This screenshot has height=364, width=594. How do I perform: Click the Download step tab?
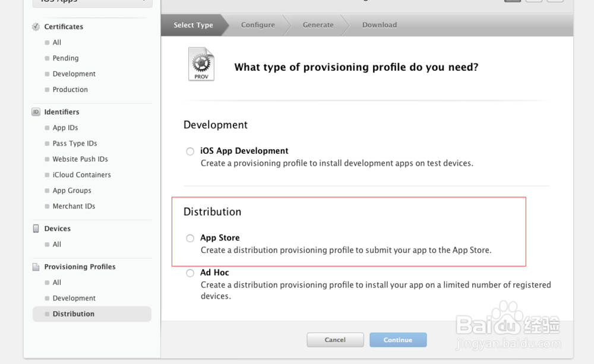pyautogui.click(x=379, y=25)
